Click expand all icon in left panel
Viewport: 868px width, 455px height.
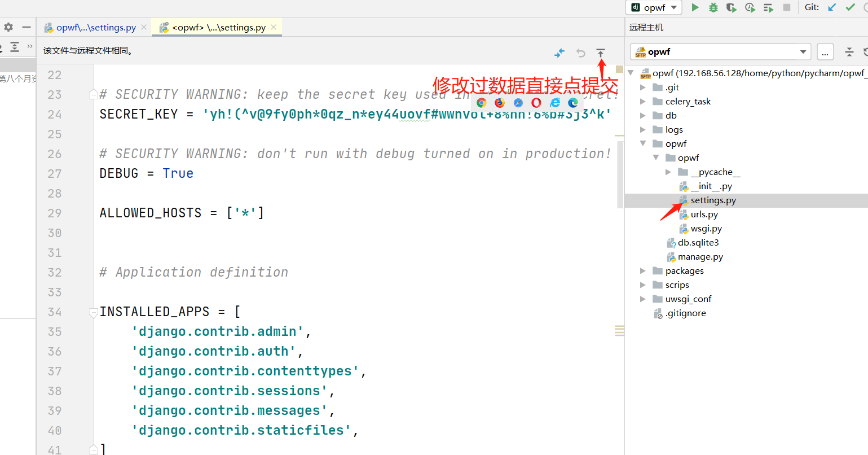pos(15,47)
